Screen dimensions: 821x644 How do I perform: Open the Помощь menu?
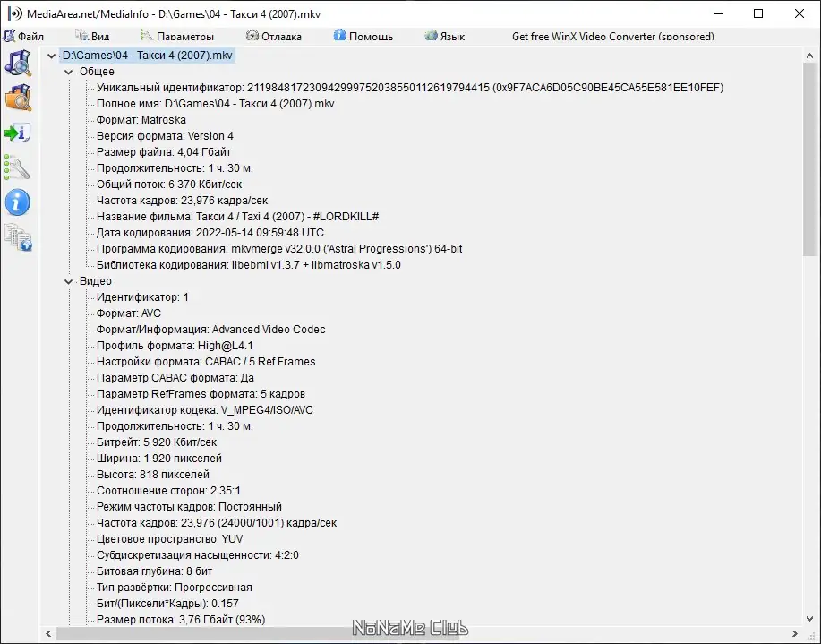(363, 36)
